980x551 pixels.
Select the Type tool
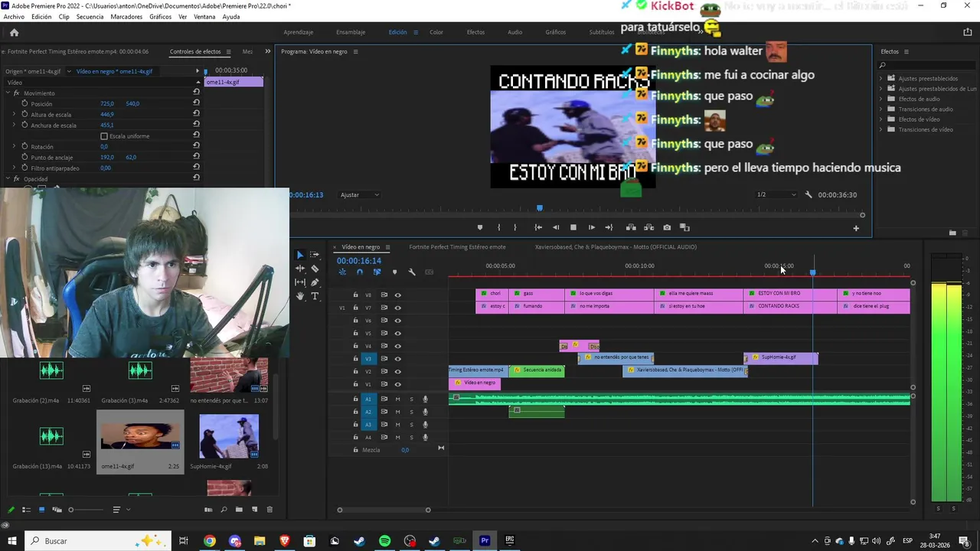click(315, 296)
